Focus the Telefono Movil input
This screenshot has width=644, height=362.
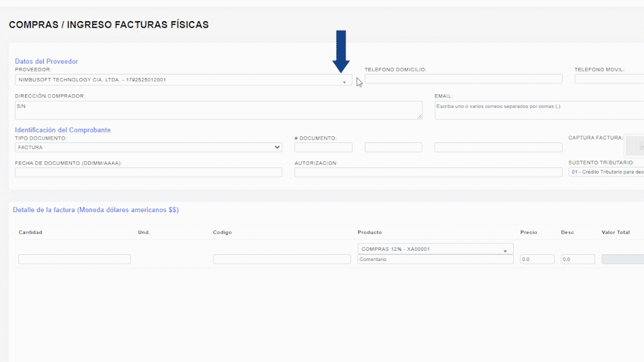(609, 79)
